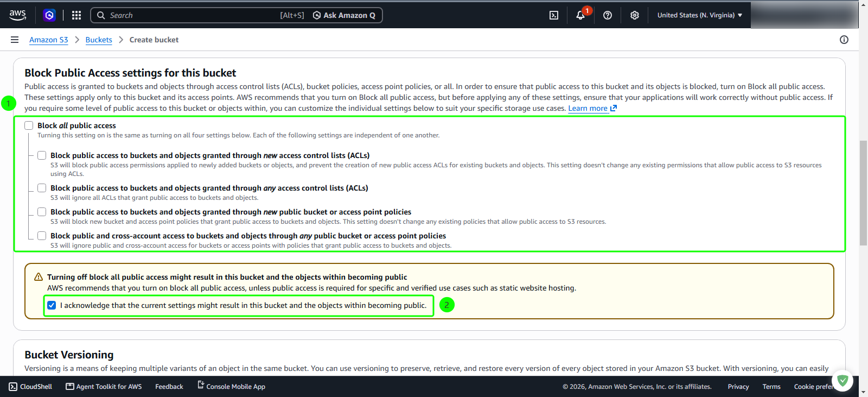Check the Block all public access checkbox

click(x=29, y=125)
